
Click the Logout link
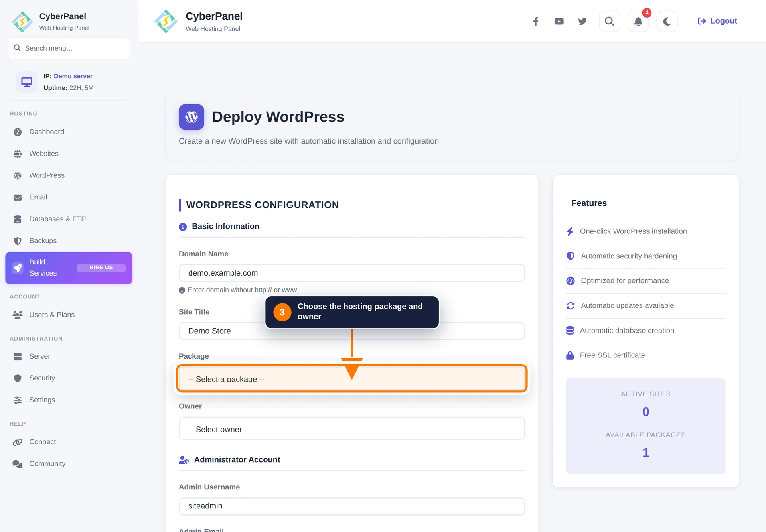(x=717, y=21)
